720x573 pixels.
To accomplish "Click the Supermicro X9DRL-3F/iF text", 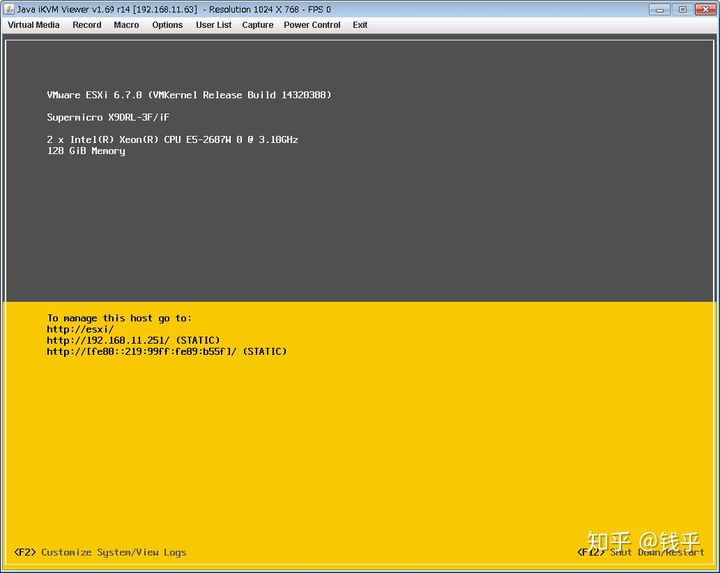I will click(108, 118).
